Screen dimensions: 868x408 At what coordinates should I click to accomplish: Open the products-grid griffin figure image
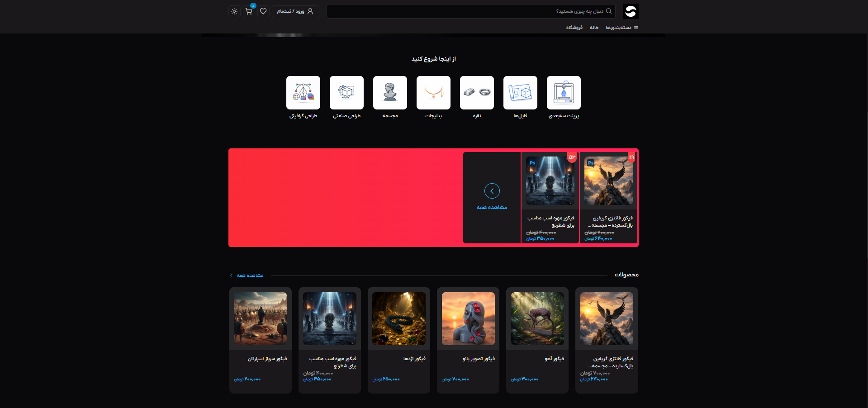coord(607,318)
